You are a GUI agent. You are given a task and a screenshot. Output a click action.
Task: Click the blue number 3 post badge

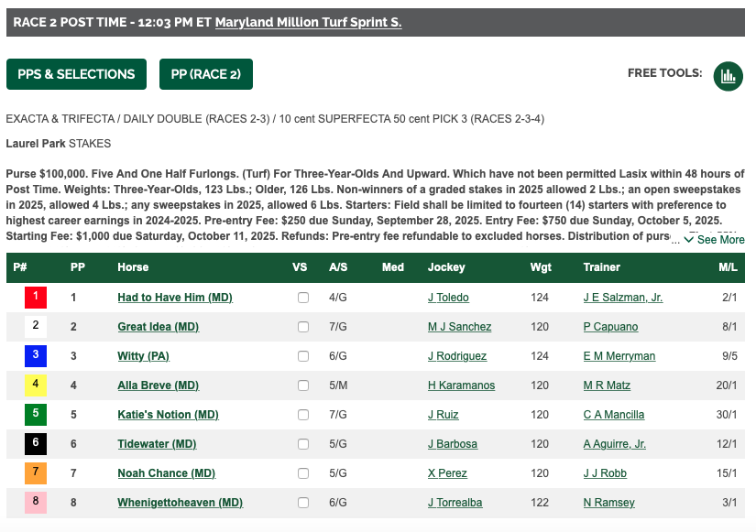36,356
